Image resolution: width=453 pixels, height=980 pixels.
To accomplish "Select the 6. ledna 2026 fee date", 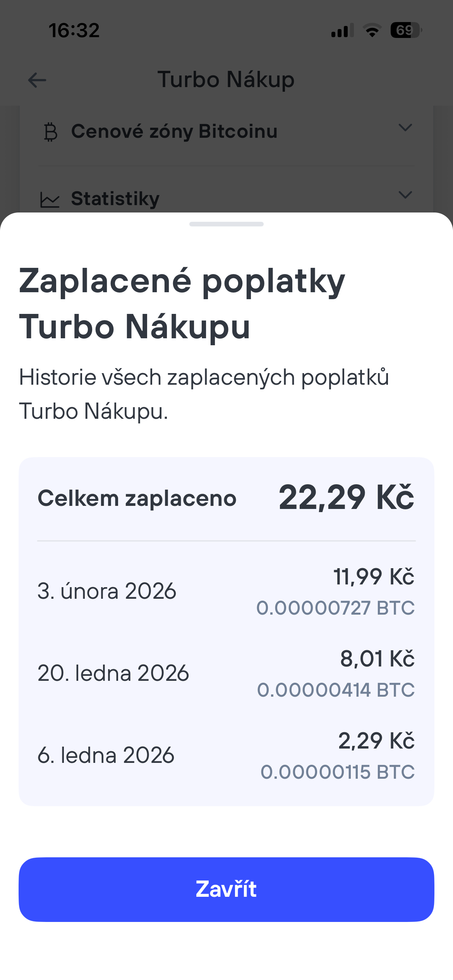I will 106,755.
